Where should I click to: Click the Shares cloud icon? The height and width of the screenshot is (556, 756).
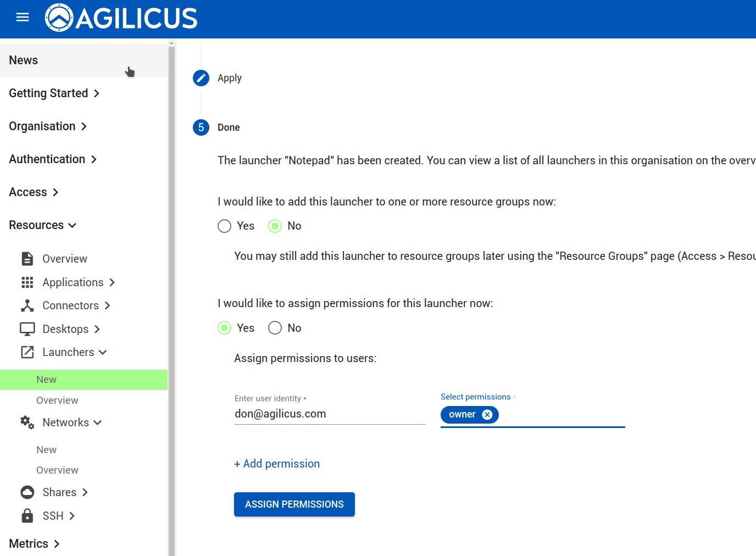tap(27, 492)
